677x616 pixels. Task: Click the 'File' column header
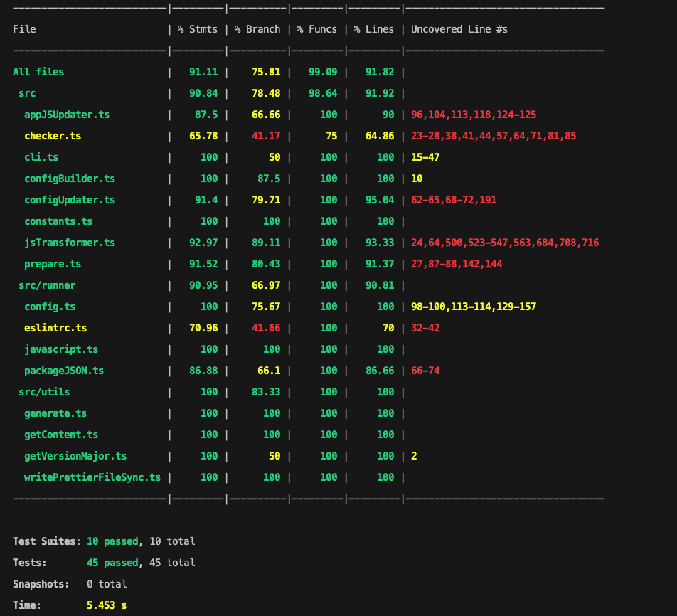pyautogui.click(x=24, y=29)
